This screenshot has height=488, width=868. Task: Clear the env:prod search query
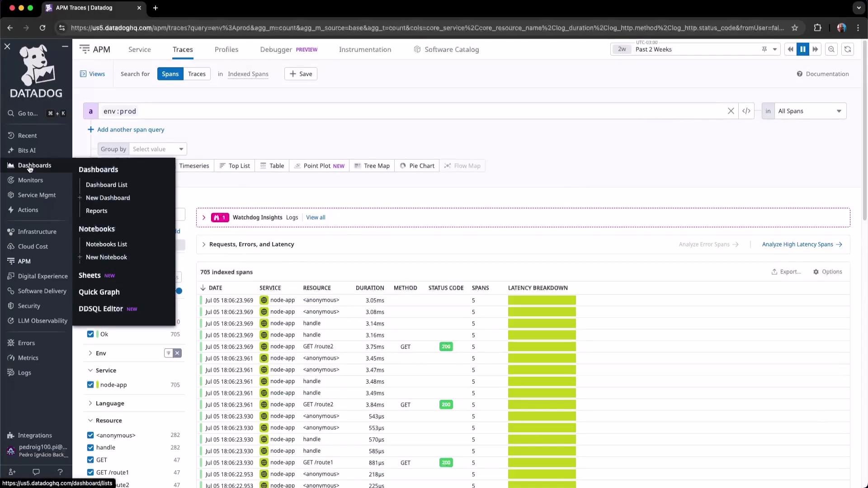[x=731, y=111]
